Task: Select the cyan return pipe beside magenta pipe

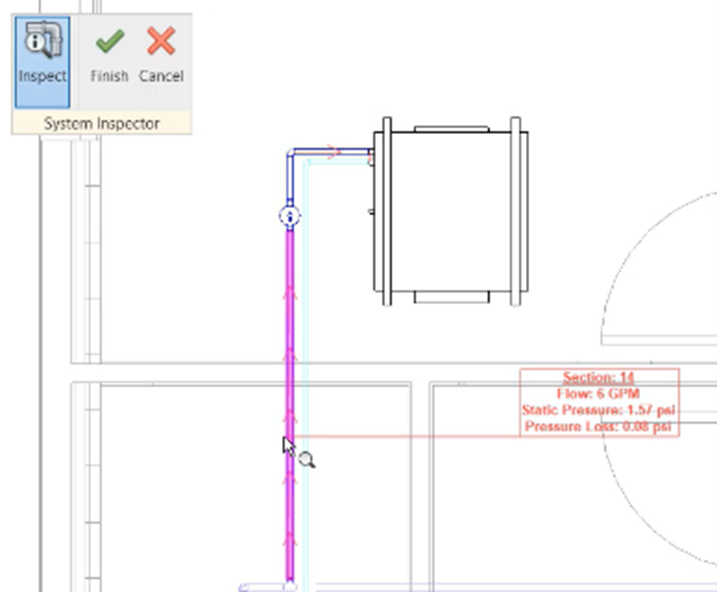Action: pyautogui.click(x=305, y=375)
